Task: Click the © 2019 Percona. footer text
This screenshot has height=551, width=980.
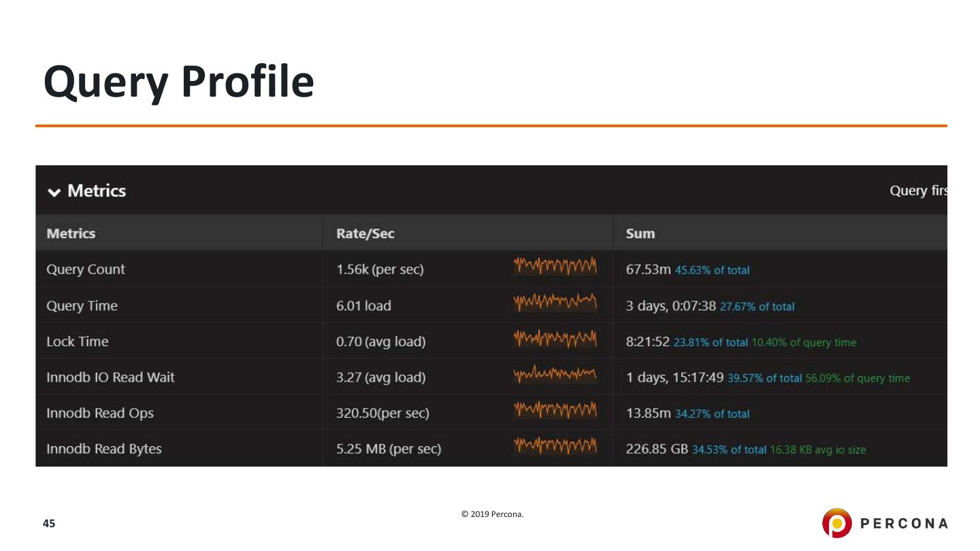Action: pyautogui.click(x=493, y=514)
